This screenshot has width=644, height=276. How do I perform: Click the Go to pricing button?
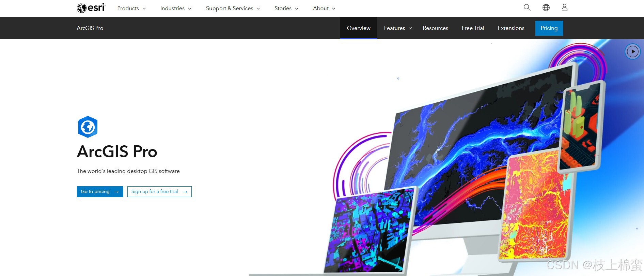[100, 192]
